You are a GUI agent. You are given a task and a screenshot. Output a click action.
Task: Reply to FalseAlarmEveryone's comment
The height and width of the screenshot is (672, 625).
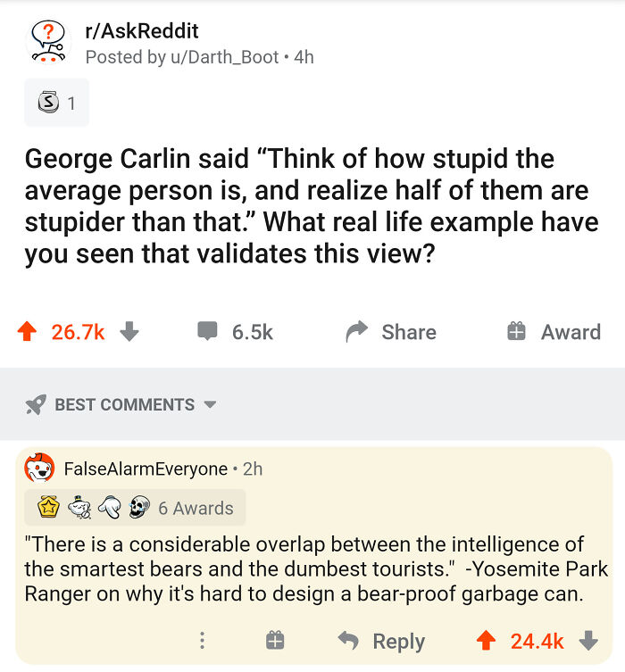(x=381, y=641)
